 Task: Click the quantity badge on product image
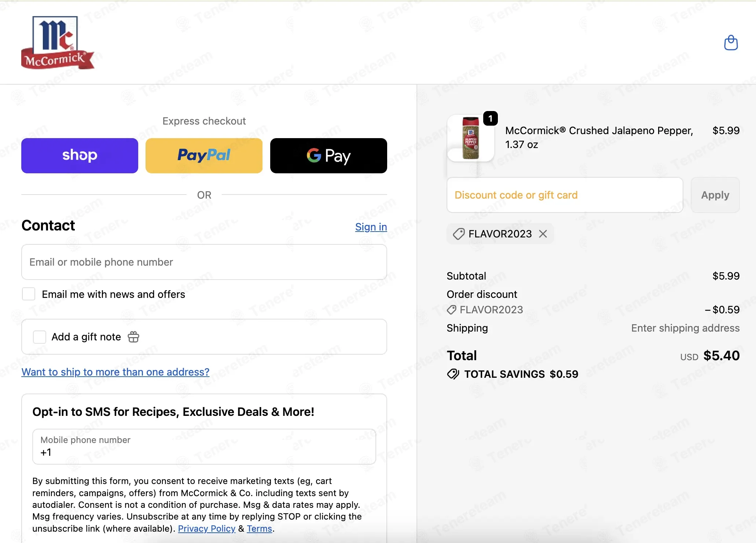point(490,118)
